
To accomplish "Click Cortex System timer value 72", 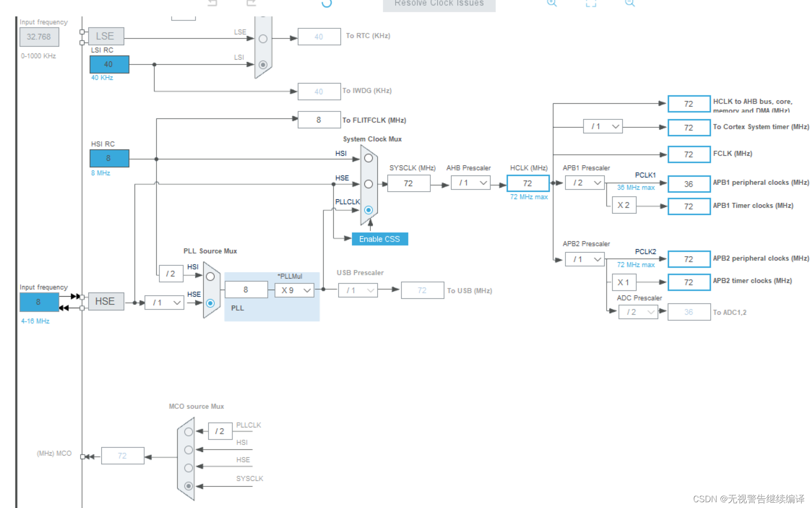I will pos(689,128).
